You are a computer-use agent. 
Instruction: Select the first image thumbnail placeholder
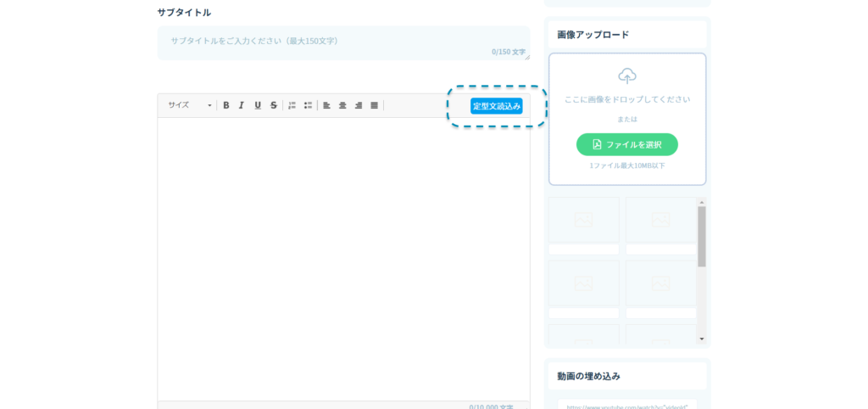(583, 221)
